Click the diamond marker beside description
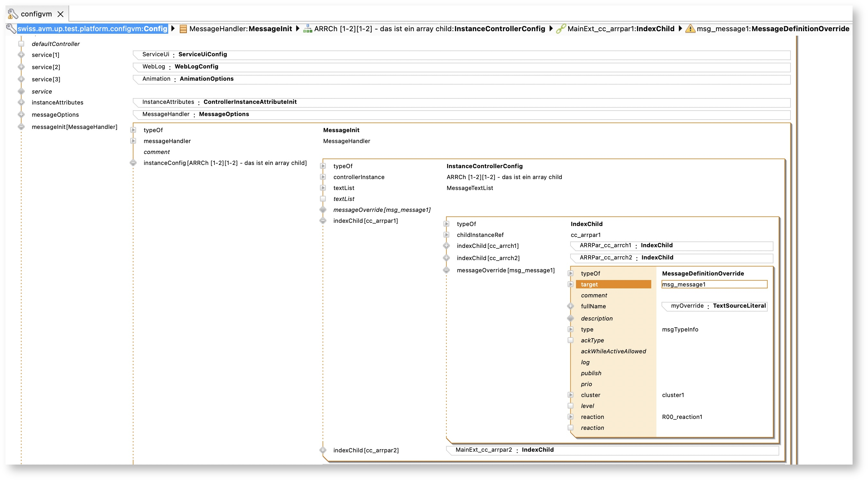 571,318
